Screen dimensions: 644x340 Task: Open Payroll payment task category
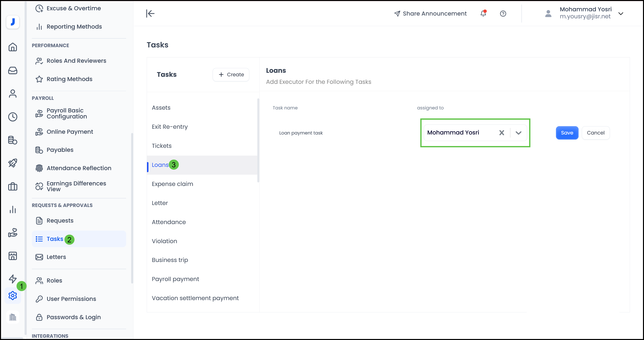[x=175, y=279]
